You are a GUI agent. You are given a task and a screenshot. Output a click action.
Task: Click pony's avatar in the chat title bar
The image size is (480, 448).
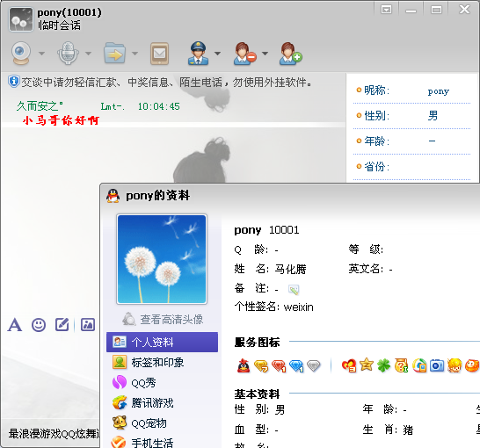point(21,19)
